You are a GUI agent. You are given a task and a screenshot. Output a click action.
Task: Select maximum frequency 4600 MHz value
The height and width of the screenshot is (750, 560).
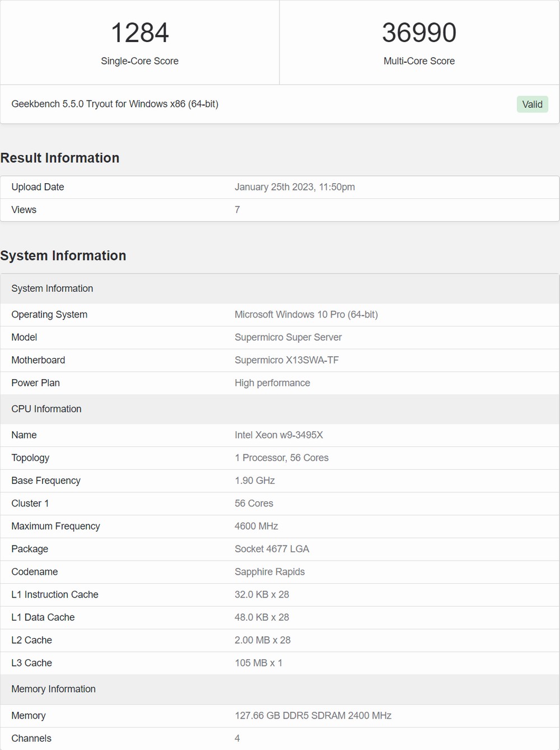click(256, 527)
